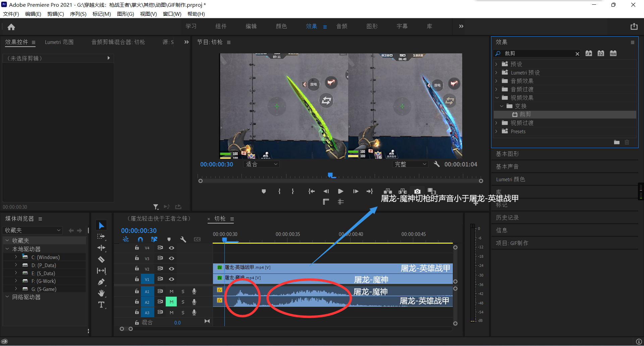Expand the 音频效果 folder

[x=496, y=81]
